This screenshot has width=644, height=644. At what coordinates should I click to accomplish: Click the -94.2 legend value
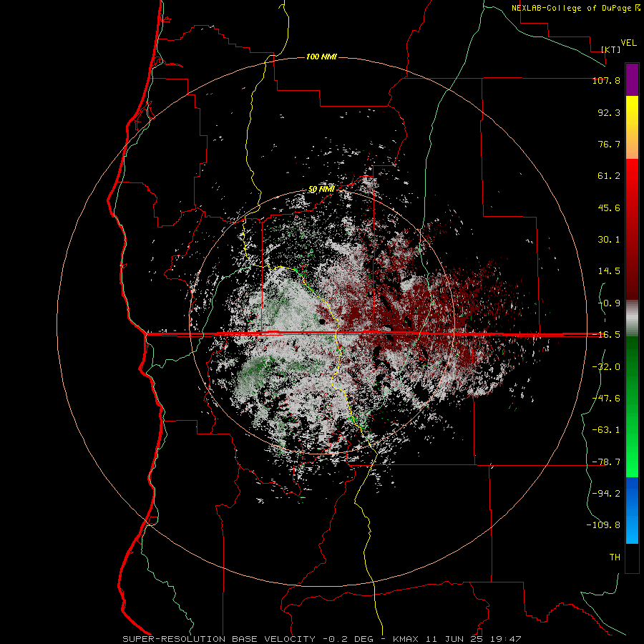pos(606,493)
